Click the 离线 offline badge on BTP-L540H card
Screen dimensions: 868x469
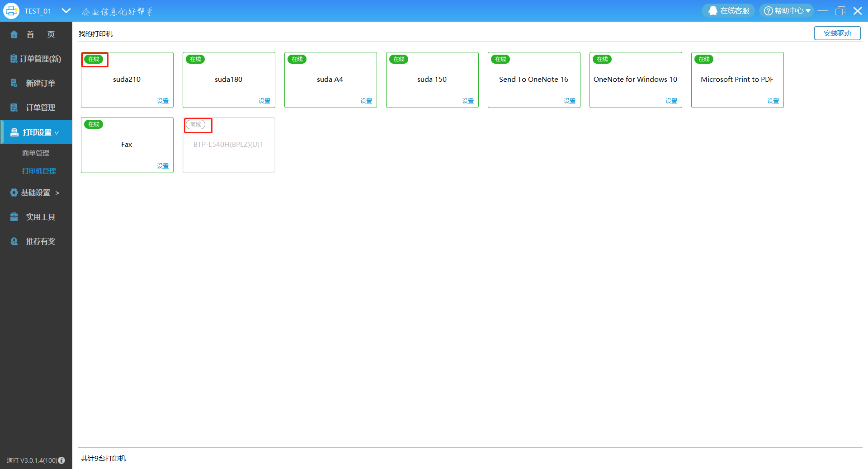coord(196,124)
